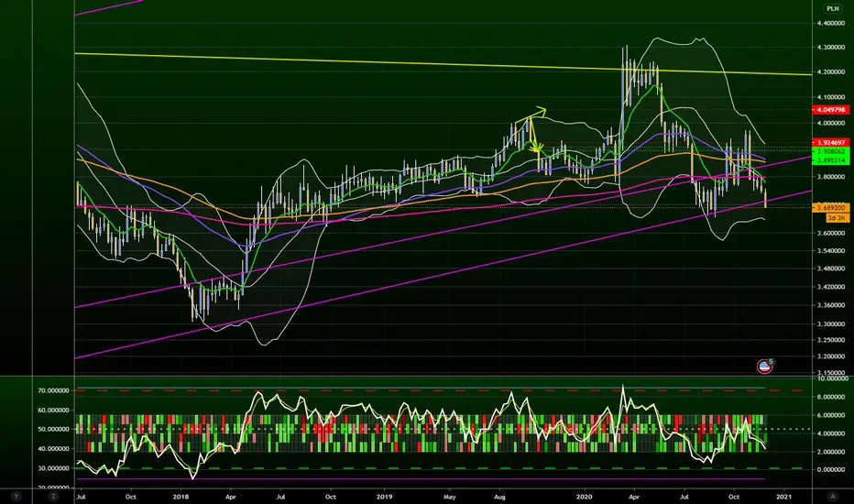
Task: Select the red 3.924697 price label
Action: point(830,143)
